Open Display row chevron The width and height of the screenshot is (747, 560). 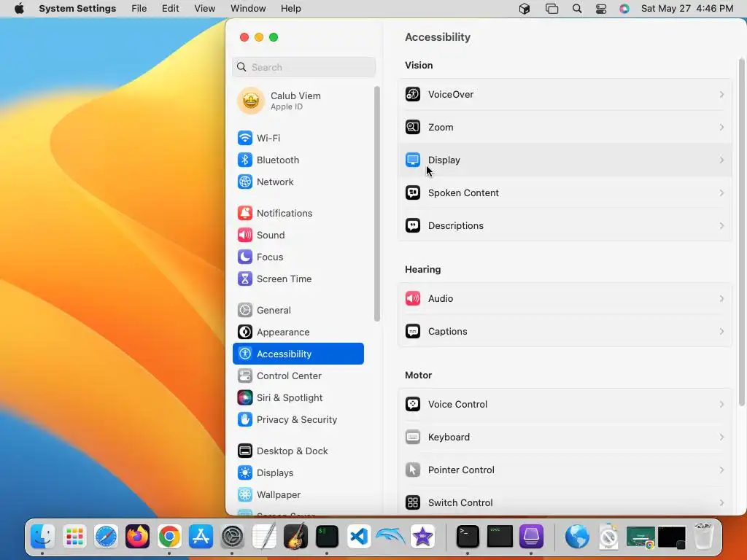click(721, 160)
